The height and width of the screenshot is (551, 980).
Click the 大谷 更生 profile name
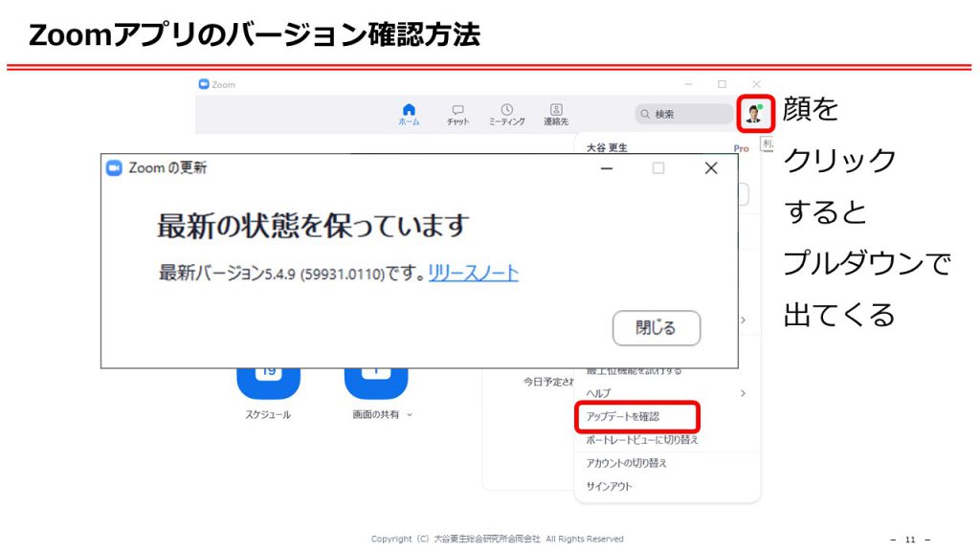coord(607,147)
